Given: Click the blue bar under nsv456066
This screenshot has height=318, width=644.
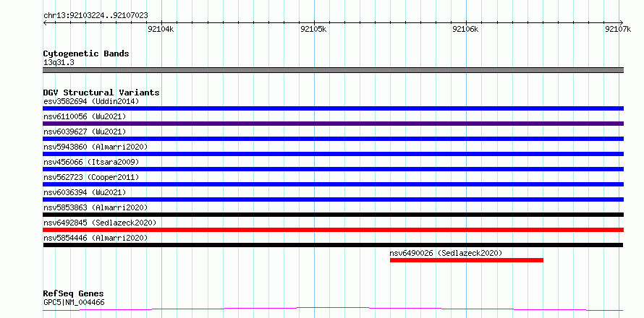Looking at the screenshot, I should point(333,169).
